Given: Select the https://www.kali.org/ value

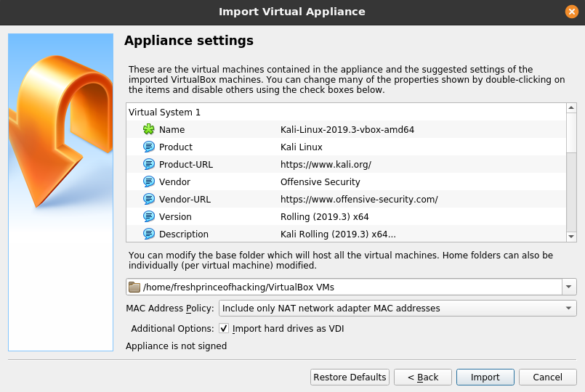Looking at the screenshot, I should [326, 165].
